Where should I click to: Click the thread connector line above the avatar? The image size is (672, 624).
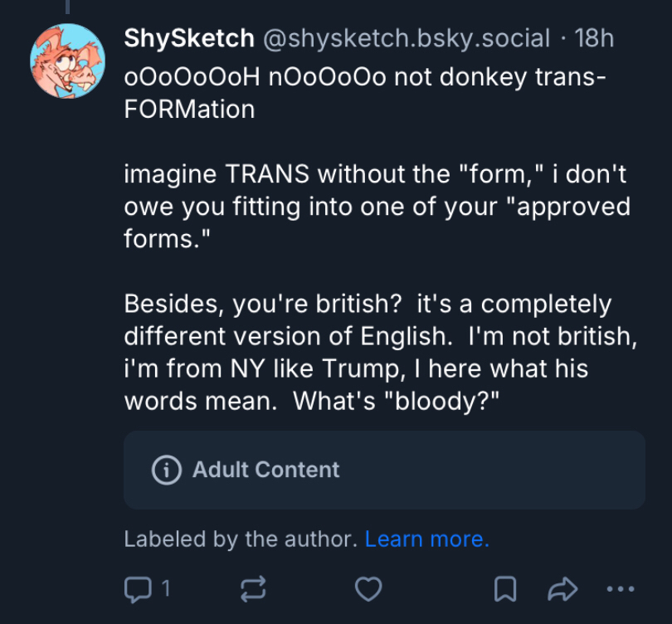[66, 8]
